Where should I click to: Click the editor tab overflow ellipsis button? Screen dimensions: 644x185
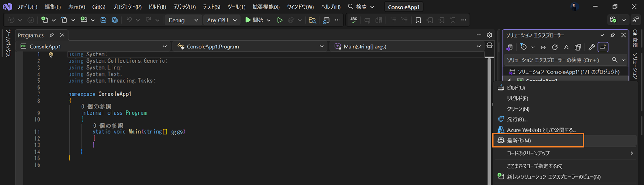(x=479, y=35)
